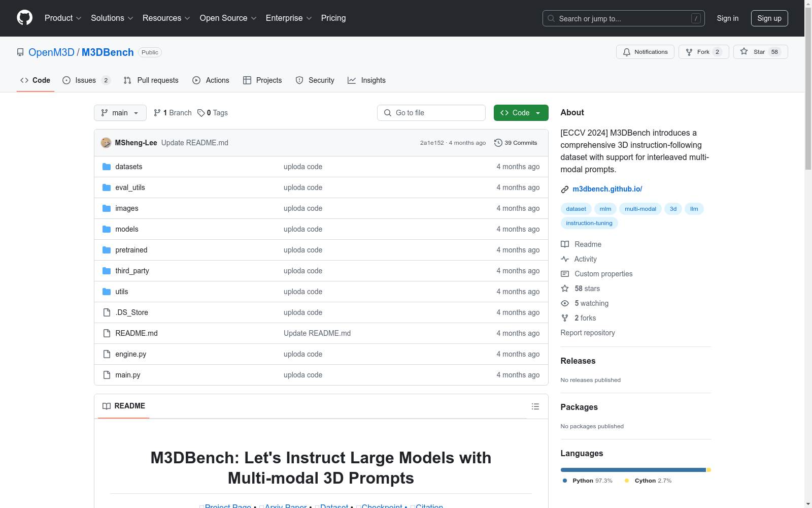Expand the Open Source menu

pyautogui.click(x=228, y=18)
